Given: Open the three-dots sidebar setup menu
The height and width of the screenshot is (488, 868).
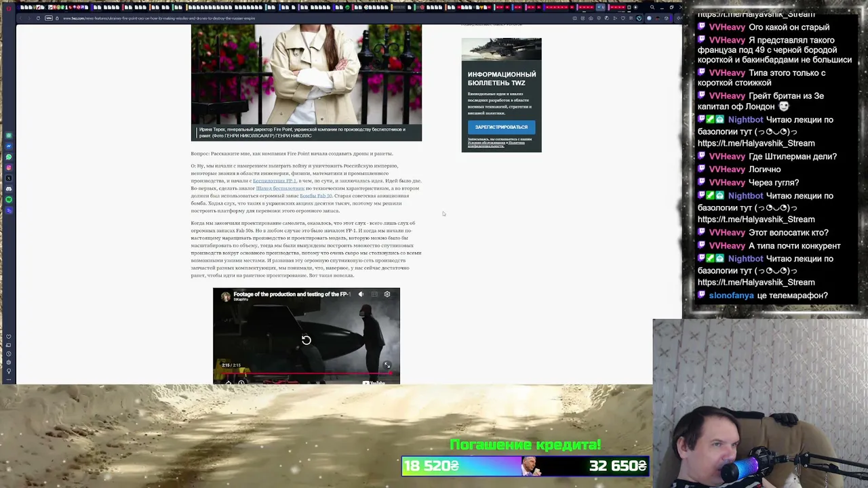Looking at the screenshot, I should [9, 379].
